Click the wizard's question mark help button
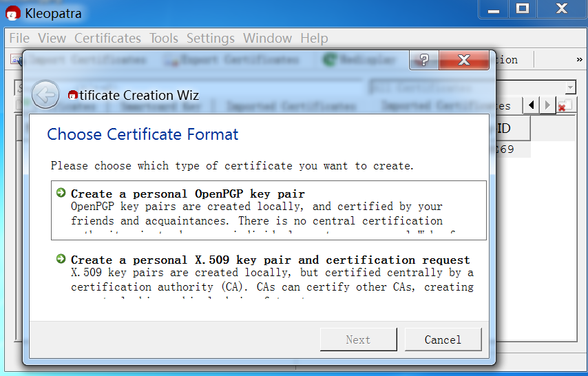The width and height of the screenshot is (588, 376). pyautogui.click(x=424, y=60)
